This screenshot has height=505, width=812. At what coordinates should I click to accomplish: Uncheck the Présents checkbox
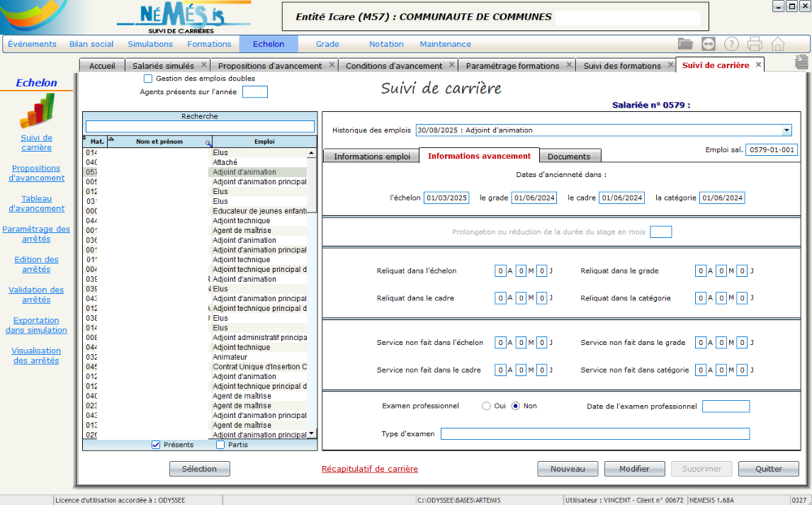[156, 444]
